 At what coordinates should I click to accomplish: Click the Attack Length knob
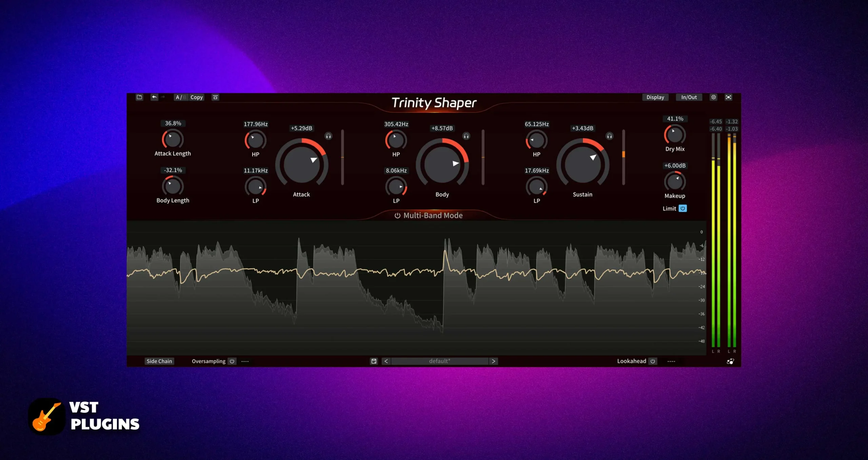(173, 139)
